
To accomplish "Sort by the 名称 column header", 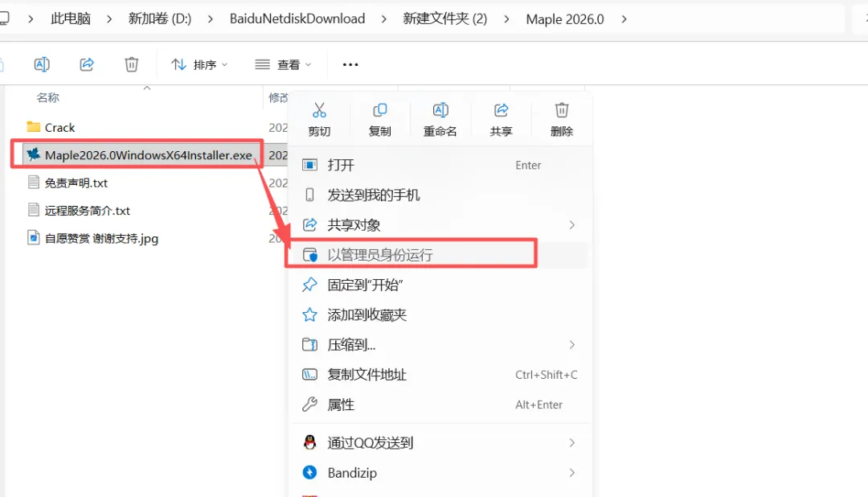I will (x=47, y=98).
